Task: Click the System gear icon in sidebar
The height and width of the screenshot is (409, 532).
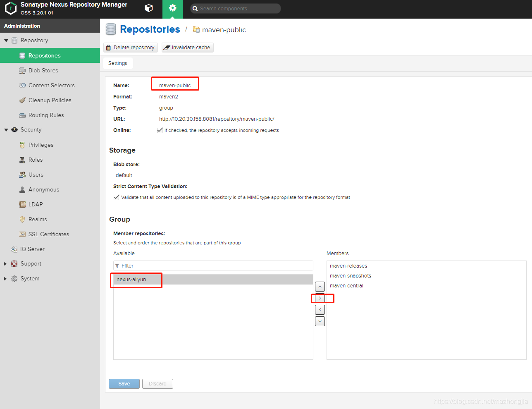Action: [x=14, y=279]
